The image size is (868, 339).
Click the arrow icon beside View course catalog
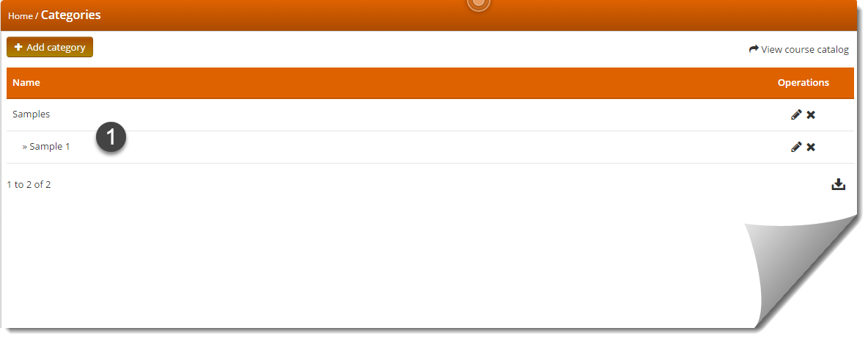tap(754, 48)
